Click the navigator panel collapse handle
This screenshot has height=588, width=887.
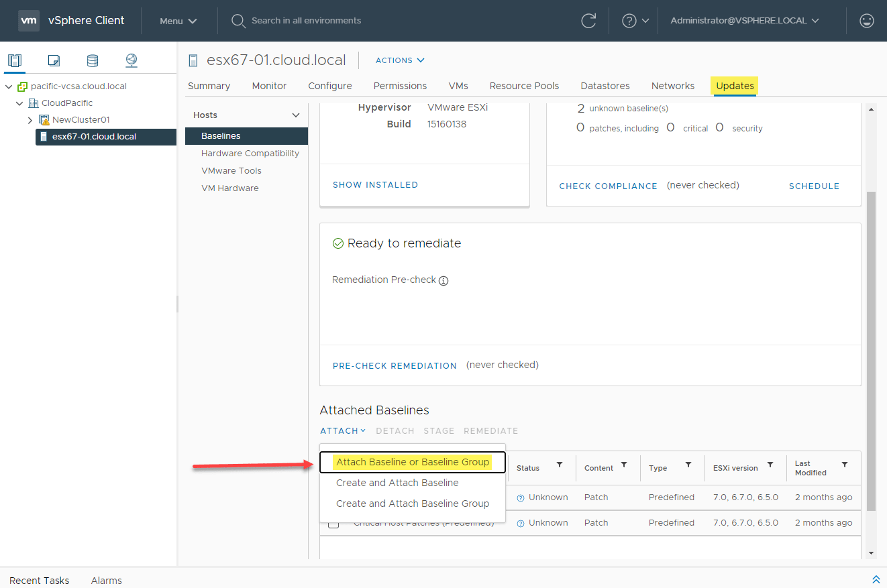click(x=178, y=304)
